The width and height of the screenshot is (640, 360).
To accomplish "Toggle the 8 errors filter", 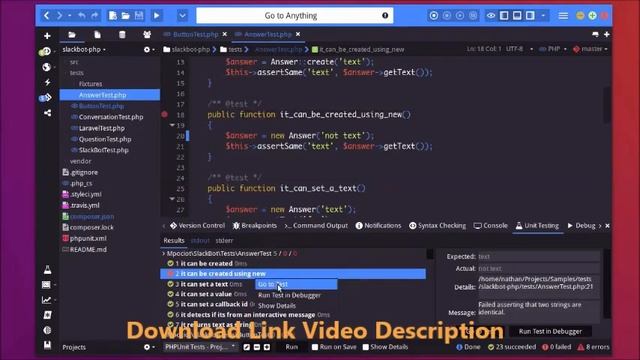I will (593, 347).
